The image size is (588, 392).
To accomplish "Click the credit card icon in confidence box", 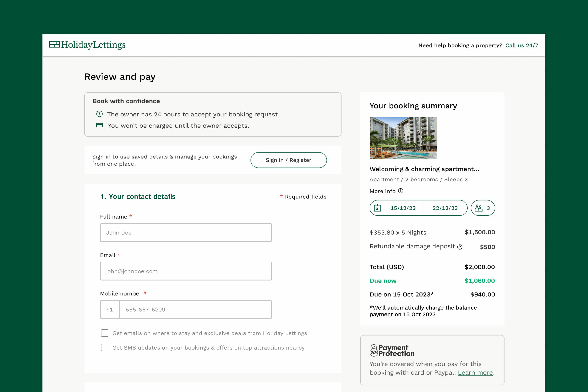I will coord(99,126).
